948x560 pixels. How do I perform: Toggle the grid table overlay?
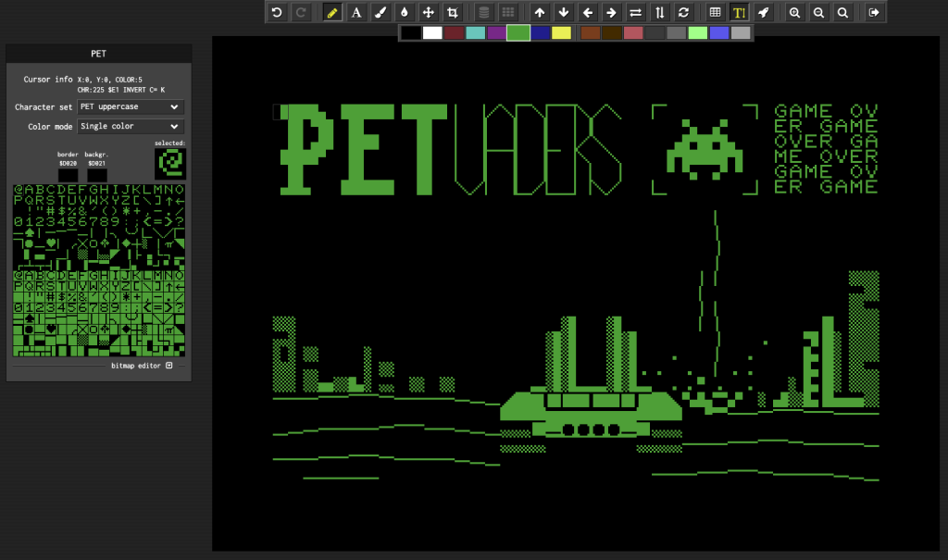click(x=716, y=12)
